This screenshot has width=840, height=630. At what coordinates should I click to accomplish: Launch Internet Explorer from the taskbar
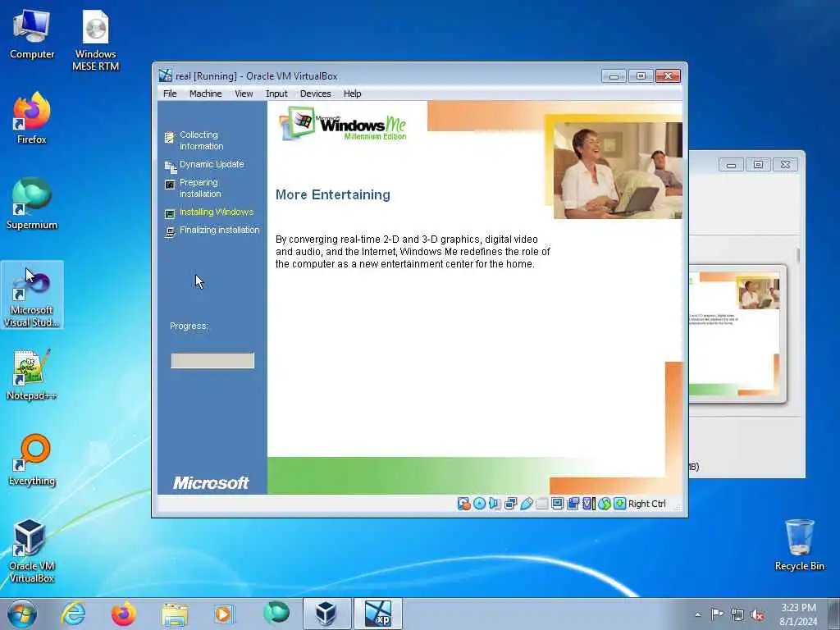(x=73, y=614)
